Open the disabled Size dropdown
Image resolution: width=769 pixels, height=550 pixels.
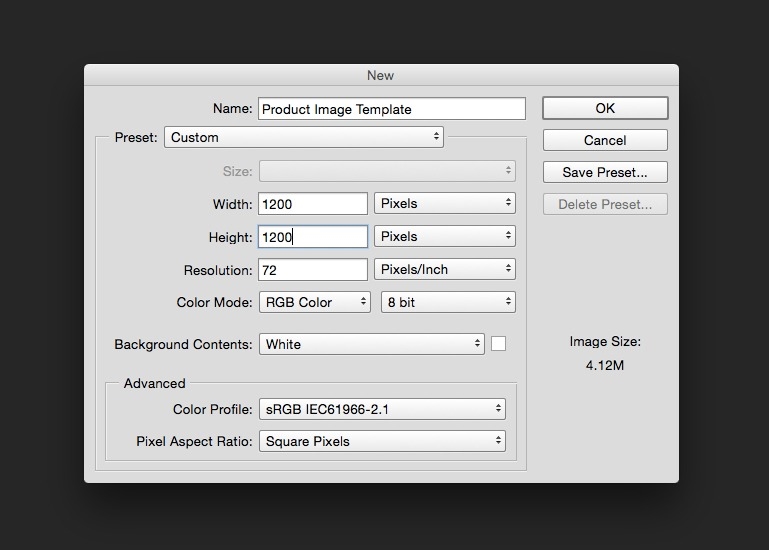point(387,171)
